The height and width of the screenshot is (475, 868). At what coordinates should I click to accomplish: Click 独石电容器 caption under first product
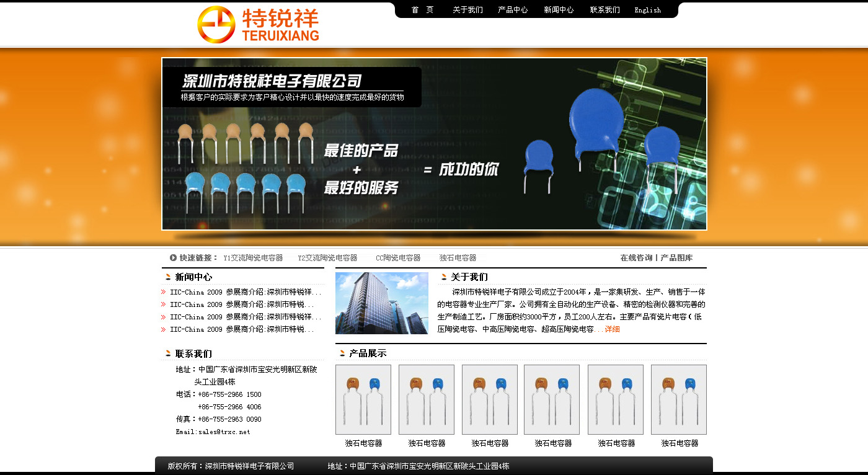tap(363, 443)
